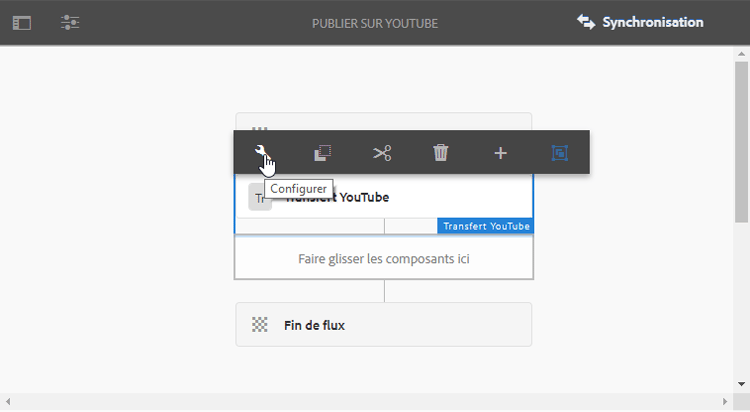750x412 pixels.
Task: Click the PUBLIER SUR YOUTUBE title
Action: (x=375, y=23)
